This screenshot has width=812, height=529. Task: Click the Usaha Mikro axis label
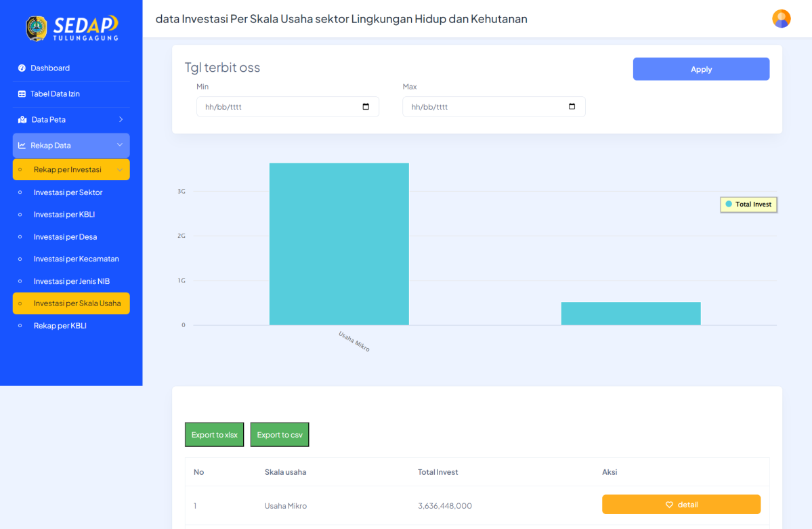tap(354, 341)
